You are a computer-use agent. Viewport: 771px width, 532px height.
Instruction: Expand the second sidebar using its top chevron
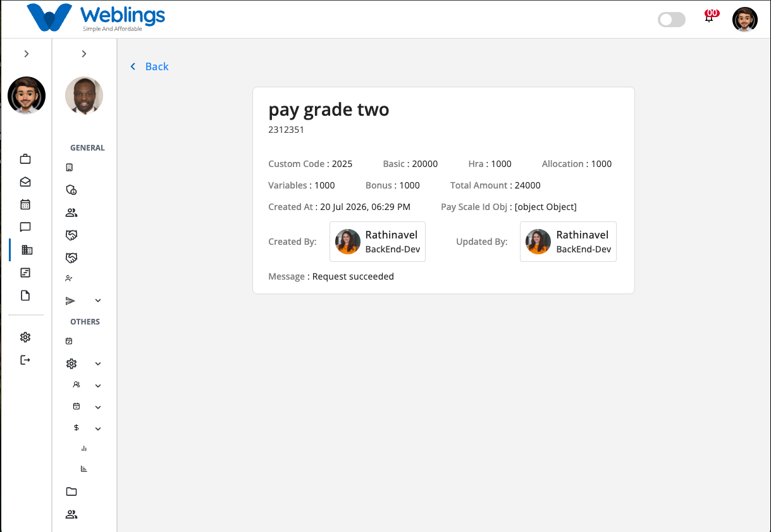point(84,54)
